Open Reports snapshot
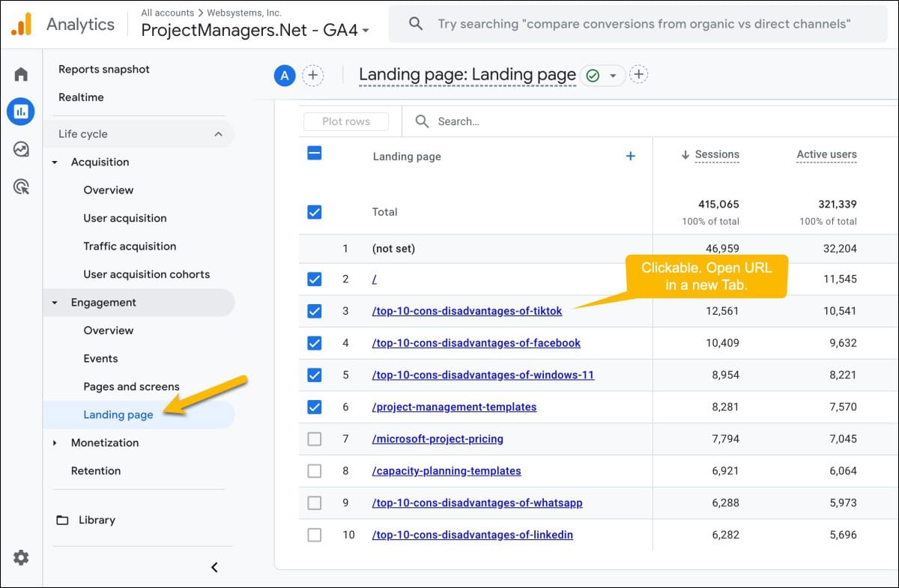The width and height of the screenshot is (899, 588). click(x=104, y=69)
